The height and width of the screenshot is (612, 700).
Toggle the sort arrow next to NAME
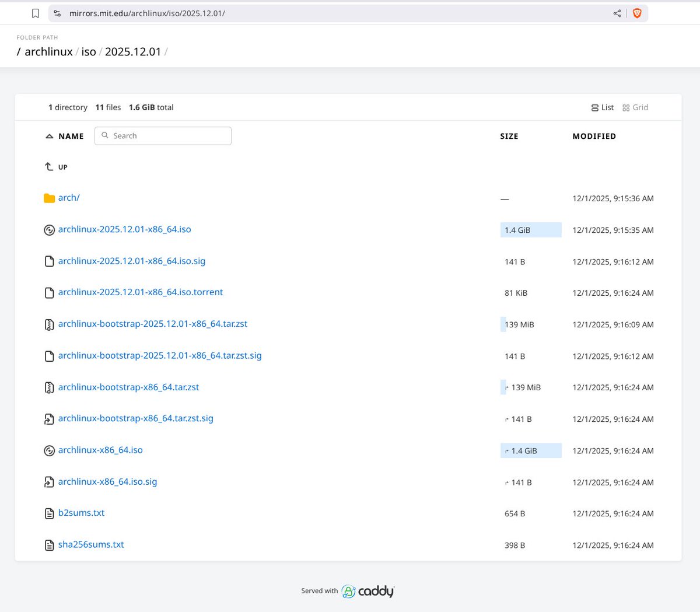49,136
